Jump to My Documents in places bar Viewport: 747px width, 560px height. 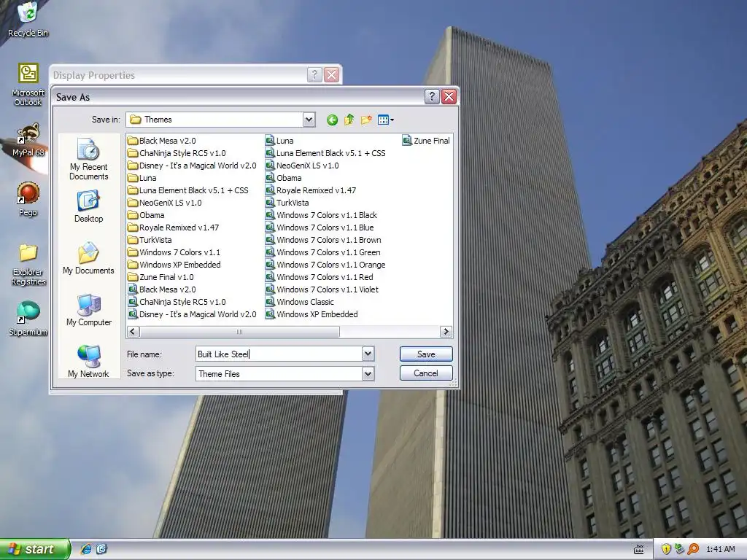coord(88,258)
